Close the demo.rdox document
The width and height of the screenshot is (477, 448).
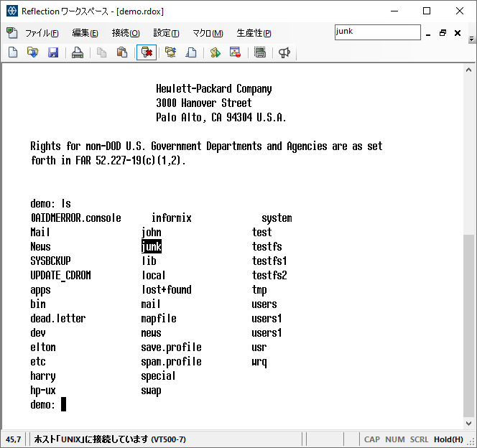[457, 33]
